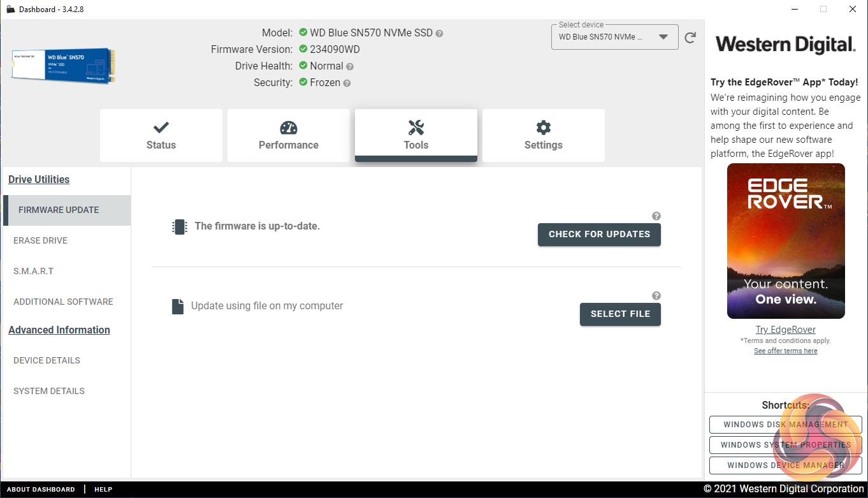Viewport: 868px width, 498px height.
Task: Open the Select device dropdown
Action: tap(614, 37)
